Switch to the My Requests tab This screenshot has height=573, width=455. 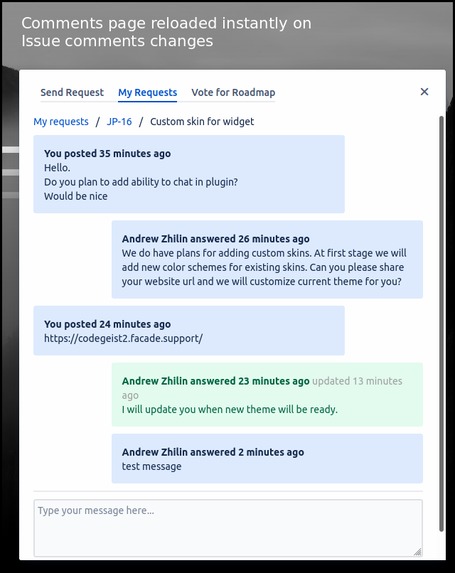[147, 92]
